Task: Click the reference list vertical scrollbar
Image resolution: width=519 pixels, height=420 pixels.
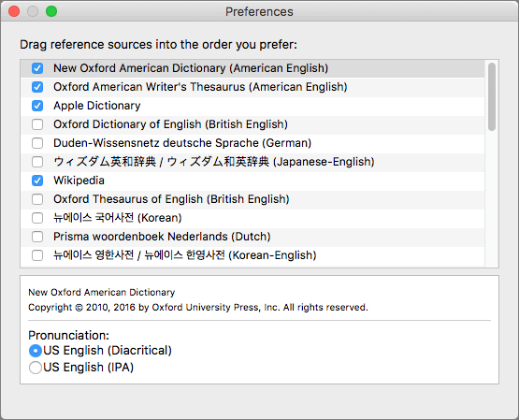Action: [x=492, y=96]
